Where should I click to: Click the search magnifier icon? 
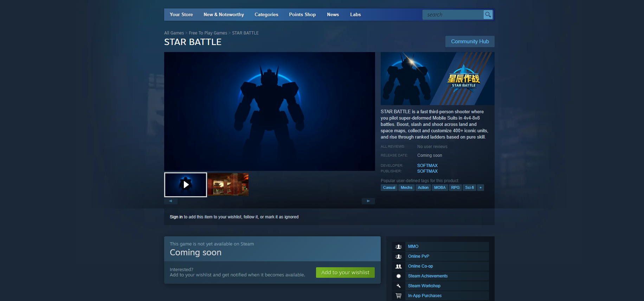tap(488, 14)
